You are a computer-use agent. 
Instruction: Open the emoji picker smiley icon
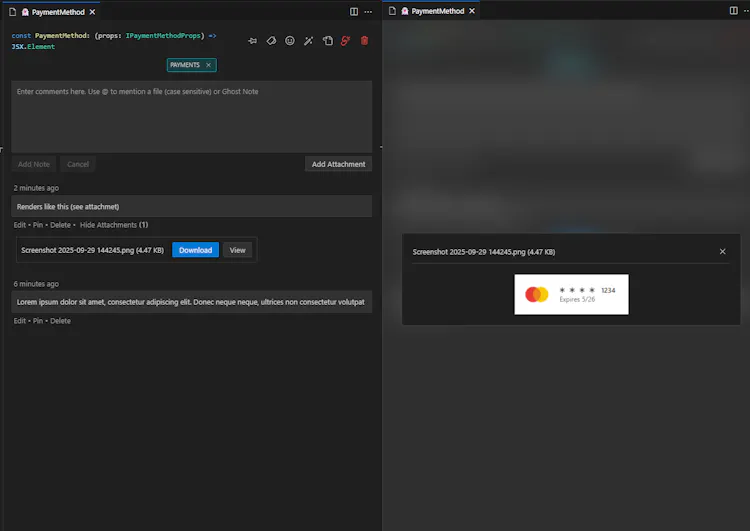click(290, 41)
